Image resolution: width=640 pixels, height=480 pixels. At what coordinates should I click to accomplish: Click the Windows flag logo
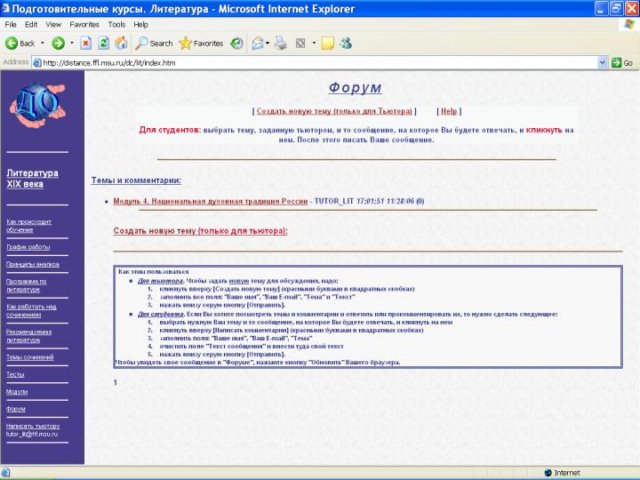[629, 24]
